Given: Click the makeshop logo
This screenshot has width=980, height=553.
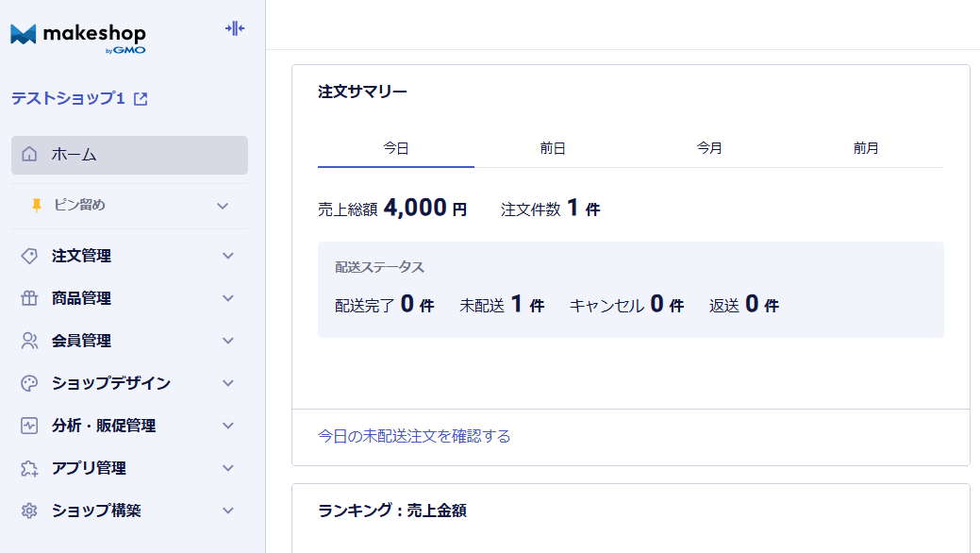Looking at the screenshot, I should [x=78, y=38].
